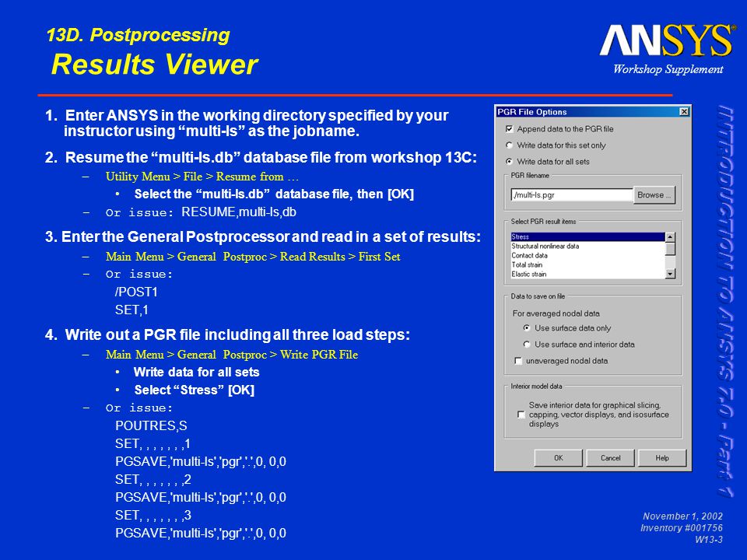Click the scrollbar thumb in result items list
This screenshot has width=747, height=560.
click(670, 249)
